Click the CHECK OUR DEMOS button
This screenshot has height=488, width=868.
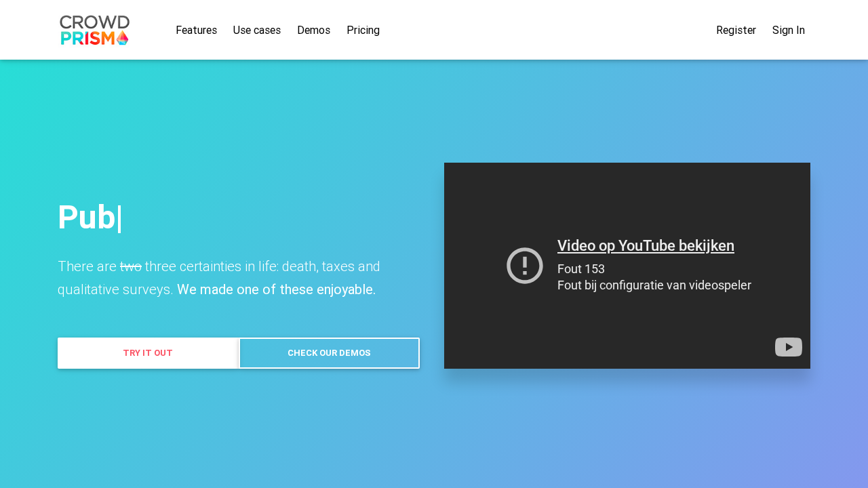(x=329, y=353)
